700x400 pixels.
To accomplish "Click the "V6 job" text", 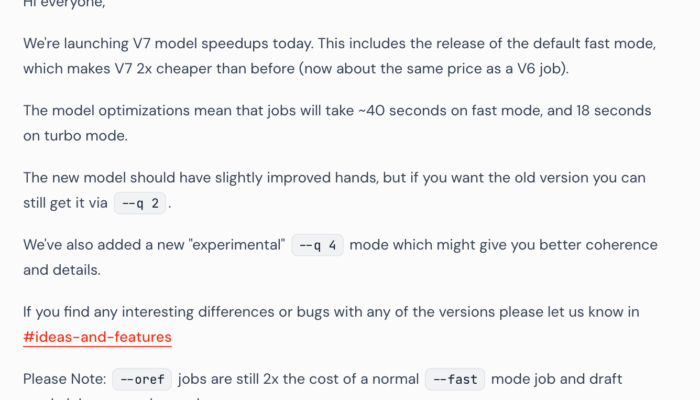I will tap(541, 69).
